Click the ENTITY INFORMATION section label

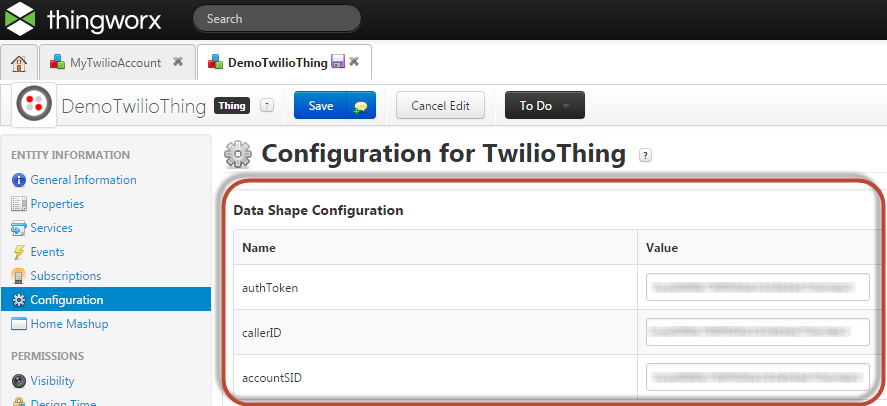click(71, 155)
